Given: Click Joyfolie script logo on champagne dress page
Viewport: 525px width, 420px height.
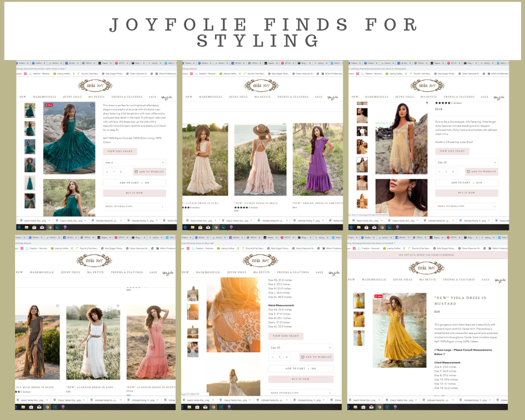Looking at the screenshot, I should [498, 97].
